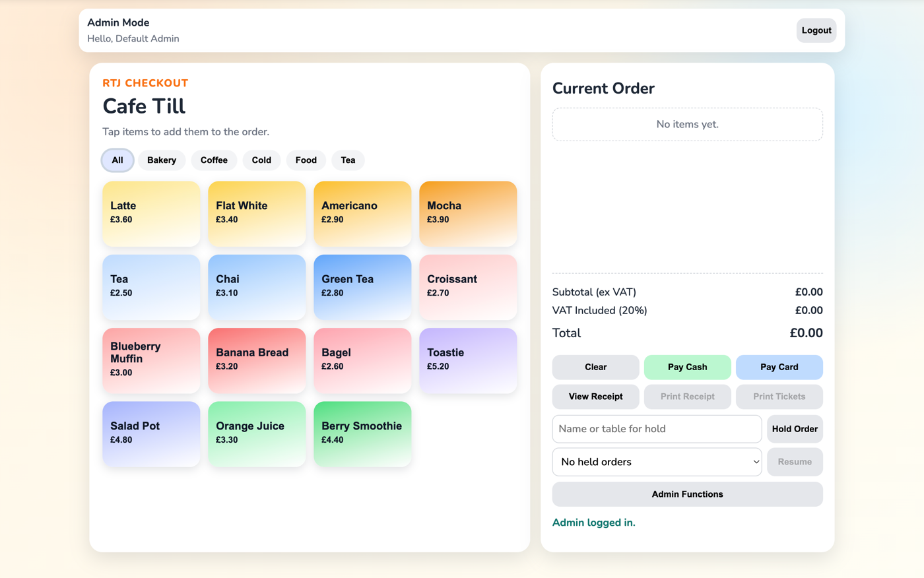
Task: Pay for the order with cash
Action: (x=687, y=367)
